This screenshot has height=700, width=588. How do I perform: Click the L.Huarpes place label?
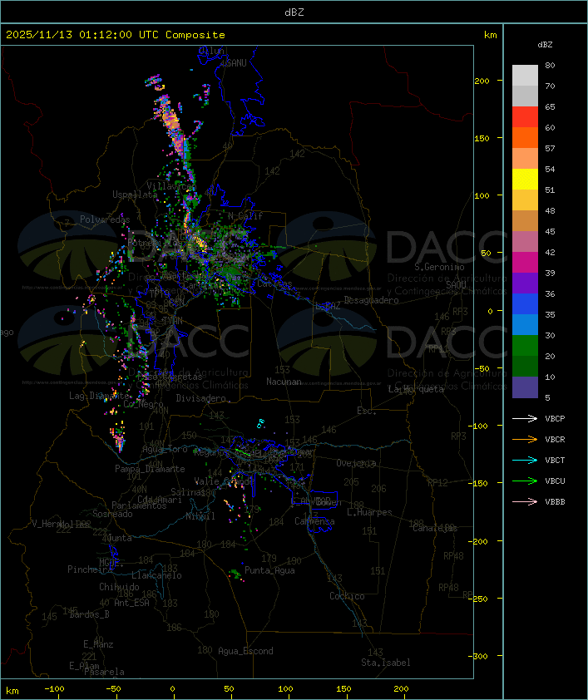(369, 512)
